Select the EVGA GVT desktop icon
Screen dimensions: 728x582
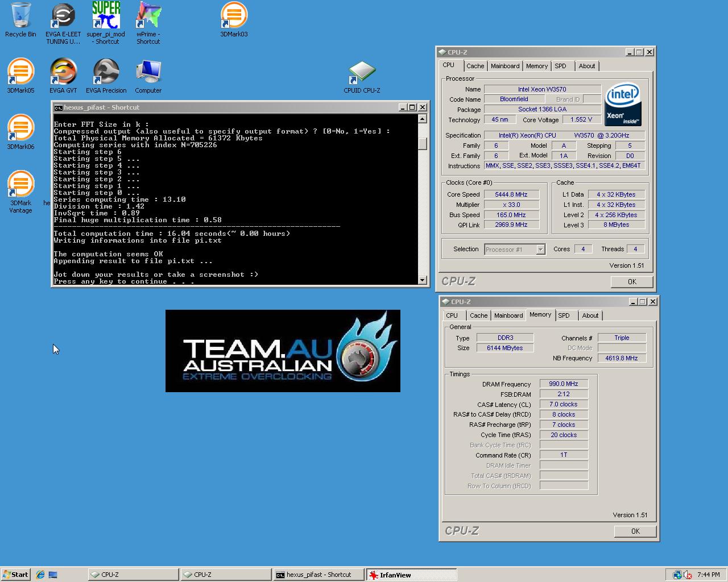(x=63, y=76)
